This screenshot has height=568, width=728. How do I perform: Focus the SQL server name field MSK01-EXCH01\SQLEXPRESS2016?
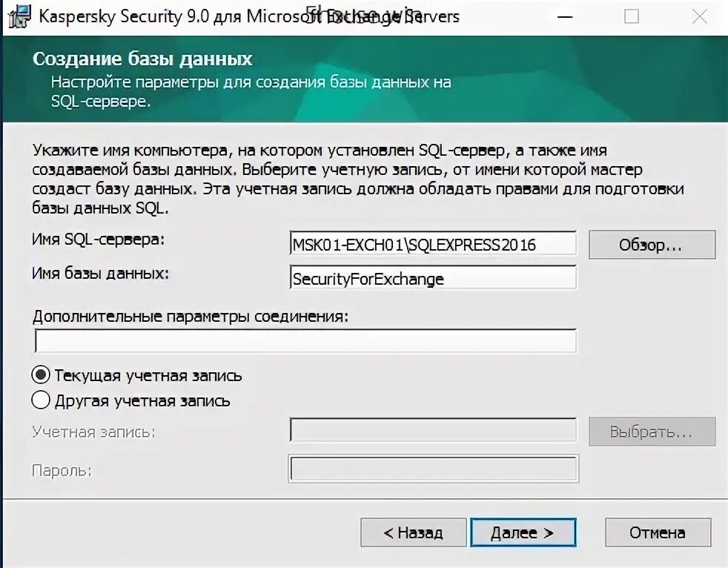coord(433,245)
